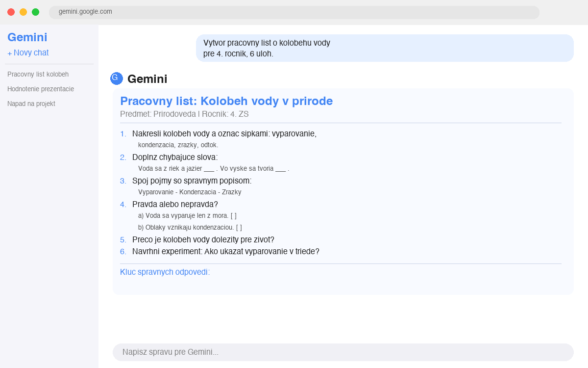Select the fill-in-the-blank line in task 2
588x368 pixels.
tap(213, 168)
